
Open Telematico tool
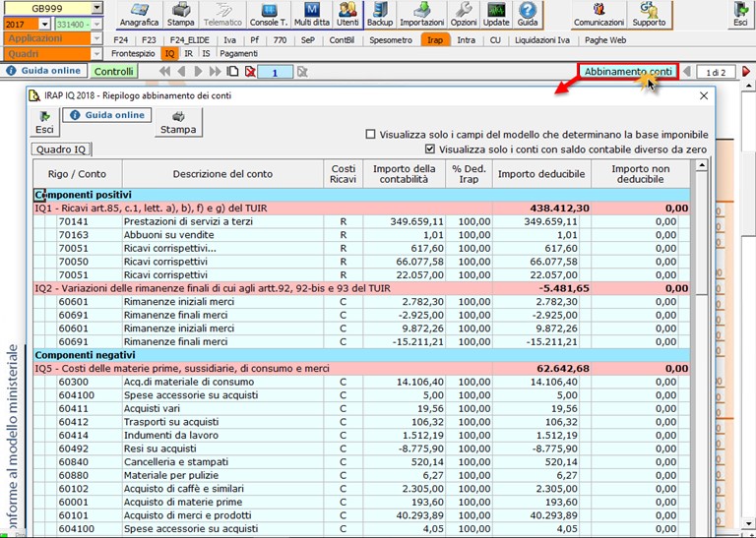click(222, 15)
